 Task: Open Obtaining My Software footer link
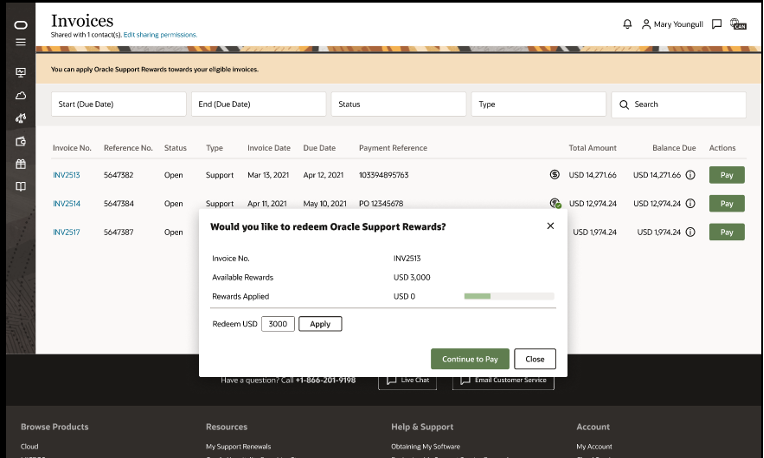click(425, 446)
